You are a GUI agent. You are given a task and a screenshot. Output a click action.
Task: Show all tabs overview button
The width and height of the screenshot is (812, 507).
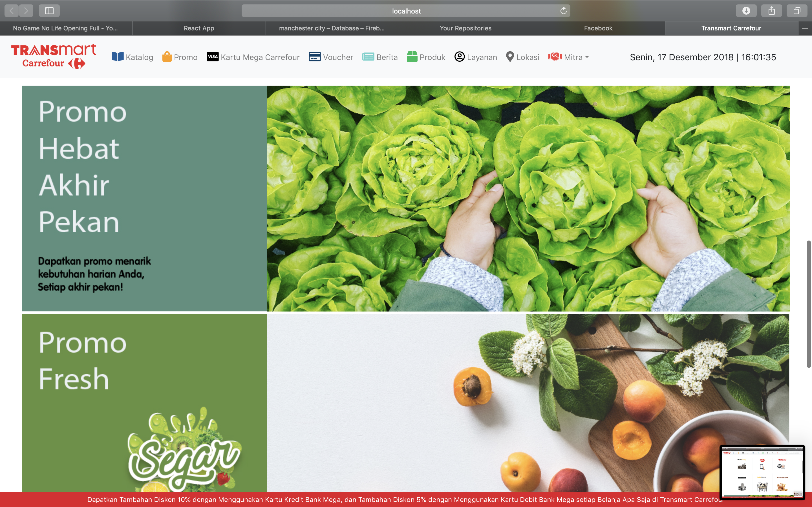(796, 11)
